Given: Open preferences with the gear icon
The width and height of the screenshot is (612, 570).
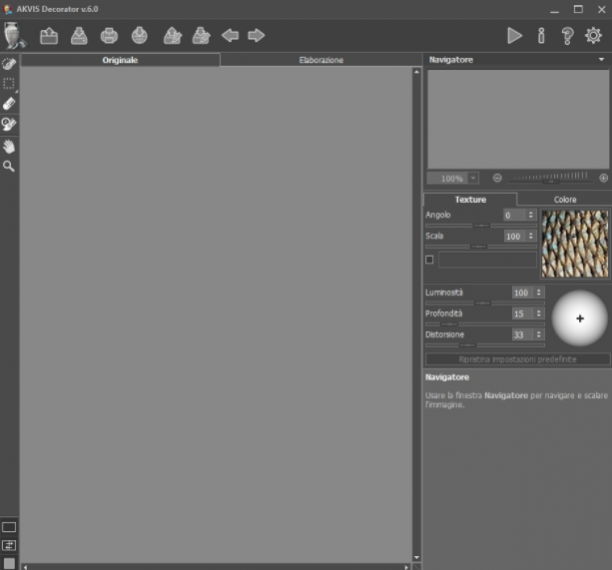Looking at the screenshot, I should [593, 36].
